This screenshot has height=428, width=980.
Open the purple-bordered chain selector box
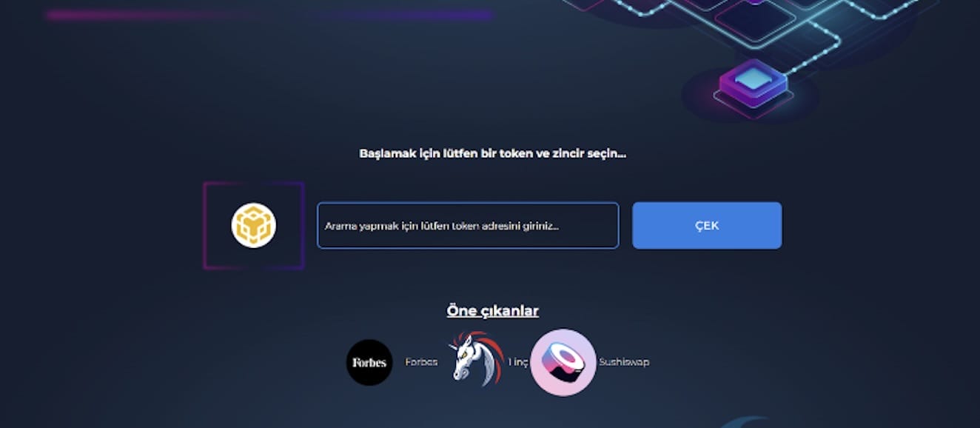coord(254,226)
